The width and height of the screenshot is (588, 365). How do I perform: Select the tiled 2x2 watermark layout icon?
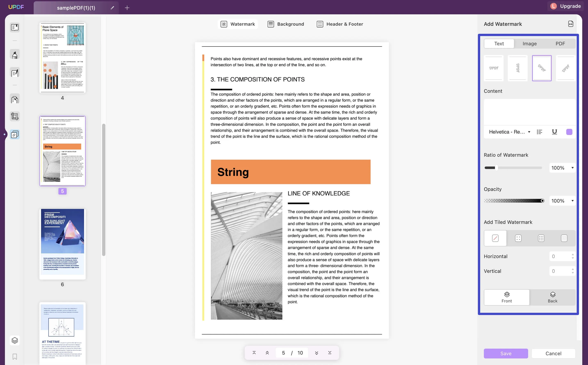[x=518, y=238]
